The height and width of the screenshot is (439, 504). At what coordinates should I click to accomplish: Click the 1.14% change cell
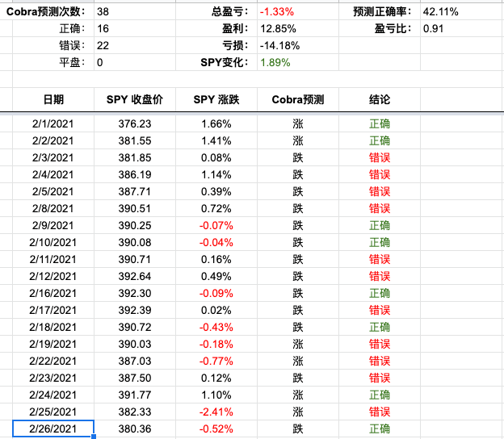[216, 174]
